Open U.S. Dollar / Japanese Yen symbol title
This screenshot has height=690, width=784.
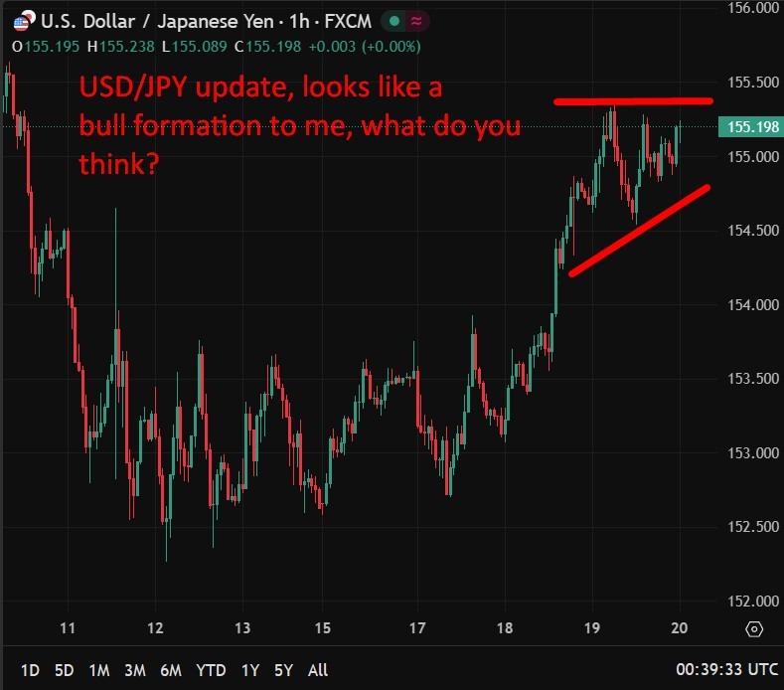[159, 19]
